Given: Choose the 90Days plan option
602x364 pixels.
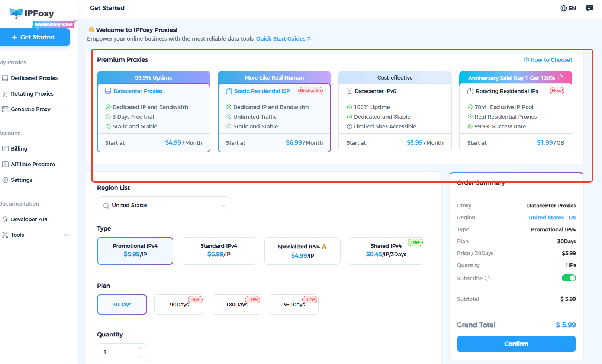Looking at the screenshot, I should pos(179,305).
